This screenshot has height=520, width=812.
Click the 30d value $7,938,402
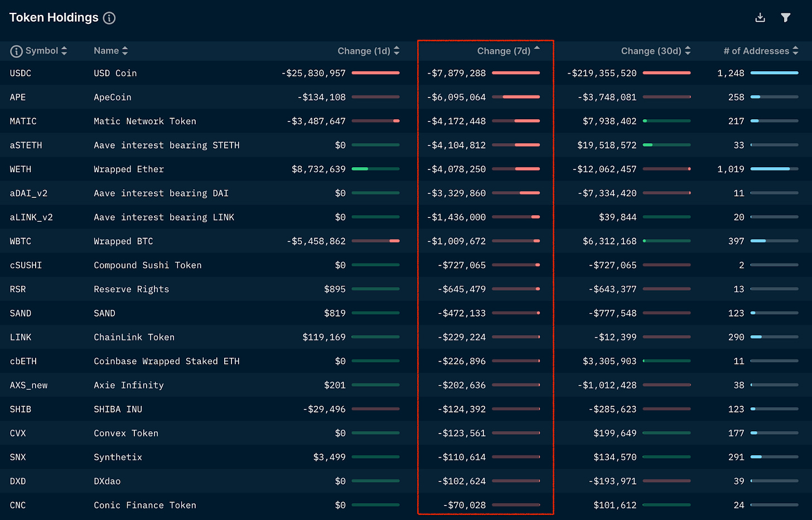coord(610,121)
